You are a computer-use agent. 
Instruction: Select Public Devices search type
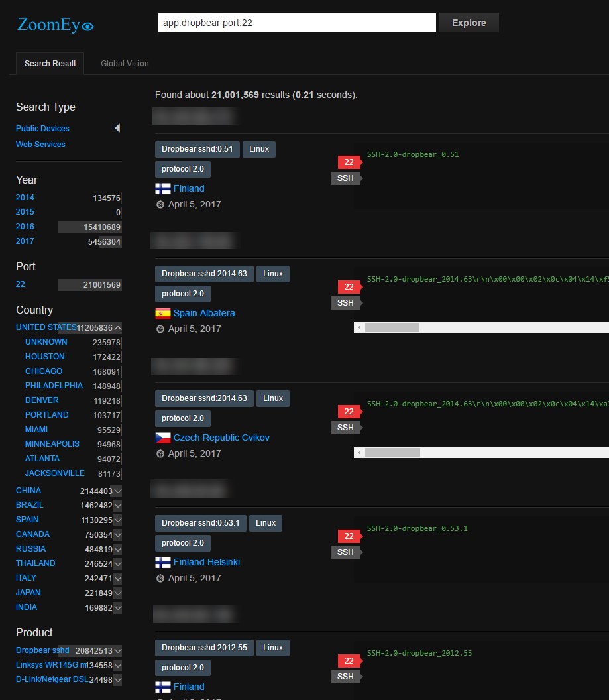click(42, 128)
